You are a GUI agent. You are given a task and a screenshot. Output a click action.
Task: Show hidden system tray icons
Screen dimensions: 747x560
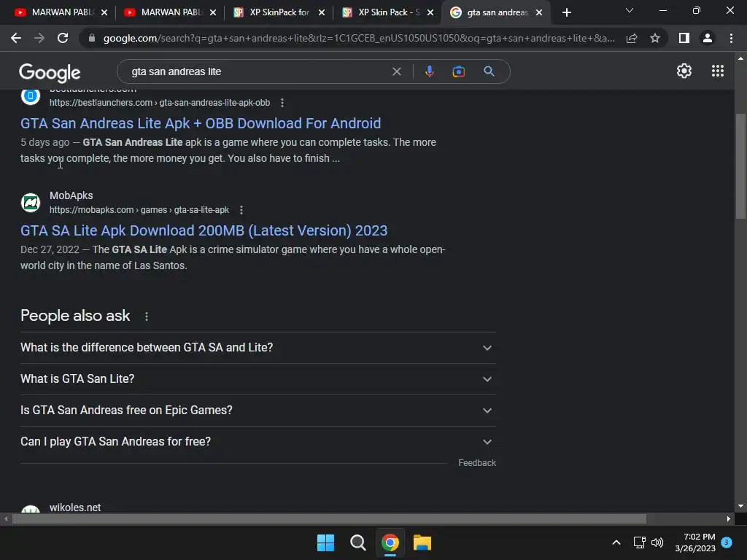616,542
